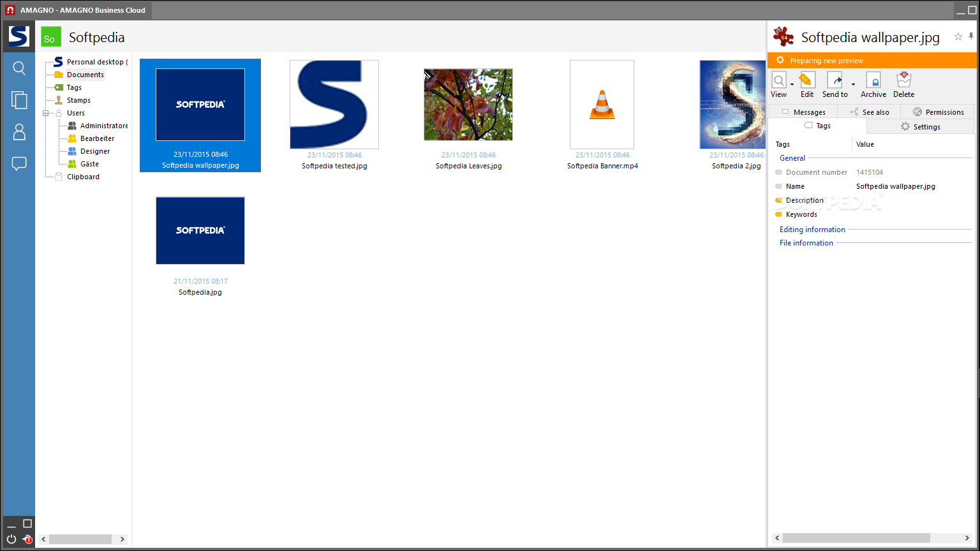This screenshot has width=980, height=551.
Task: Click the Tags column header
Action: (783, 144)
